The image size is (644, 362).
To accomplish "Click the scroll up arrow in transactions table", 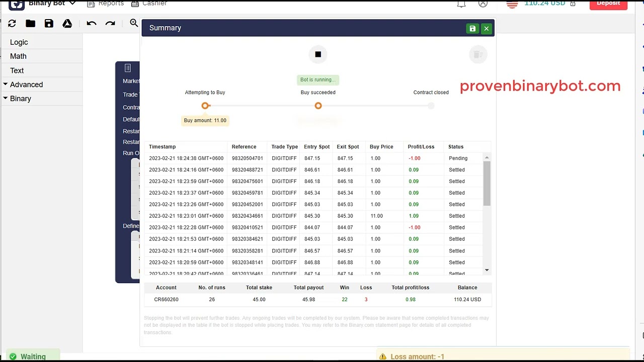I will click(x=487, y=157).
